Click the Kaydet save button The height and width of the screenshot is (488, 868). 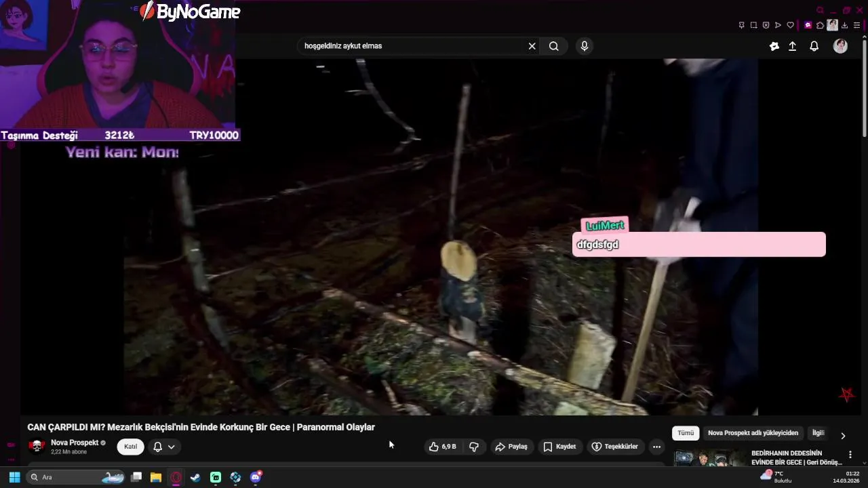(x=559, y=447)
